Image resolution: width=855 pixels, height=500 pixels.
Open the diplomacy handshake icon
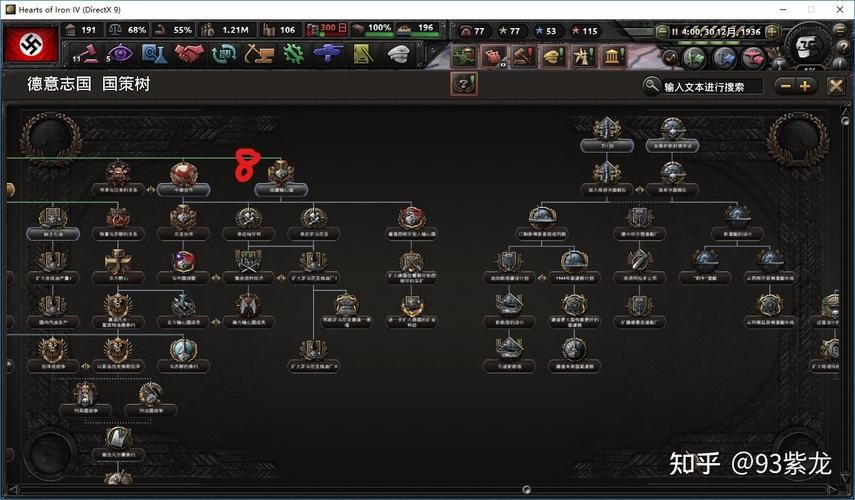(x=189, y=53)
